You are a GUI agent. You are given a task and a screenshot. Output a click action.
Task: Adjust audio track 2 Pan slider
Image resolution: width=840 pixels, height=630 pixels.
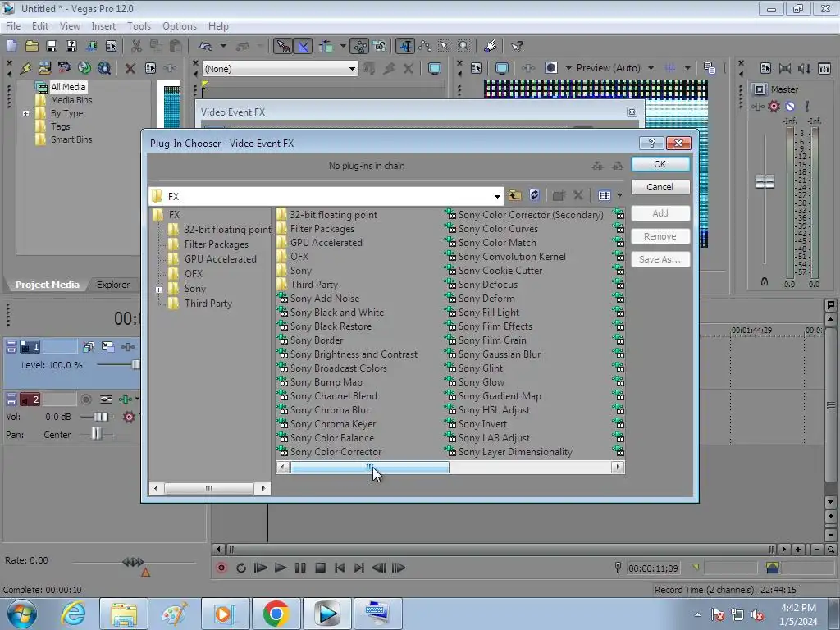[x=96, y=434]
